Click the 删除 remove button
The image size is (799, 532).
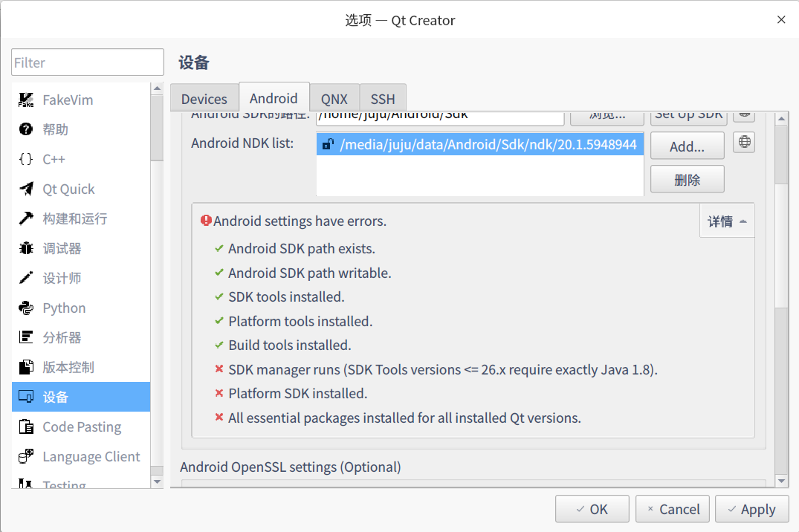pyautogui.click(x=687, y=179)
